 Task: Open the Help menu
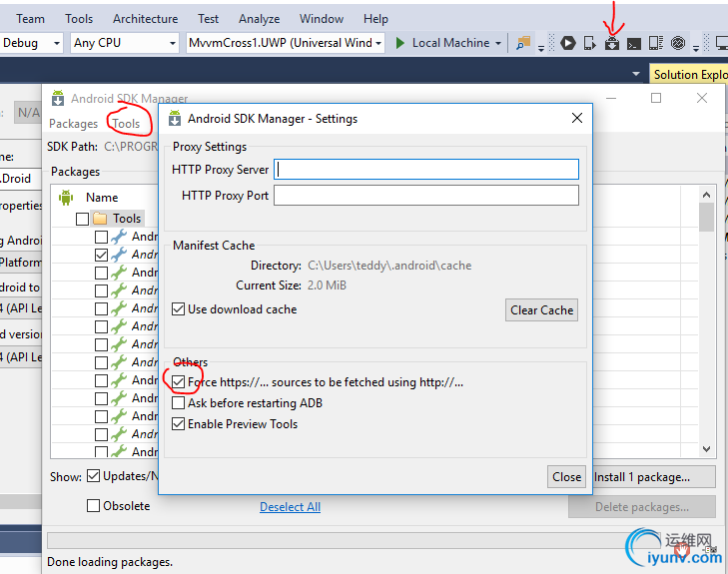click(x=375, y=19)
